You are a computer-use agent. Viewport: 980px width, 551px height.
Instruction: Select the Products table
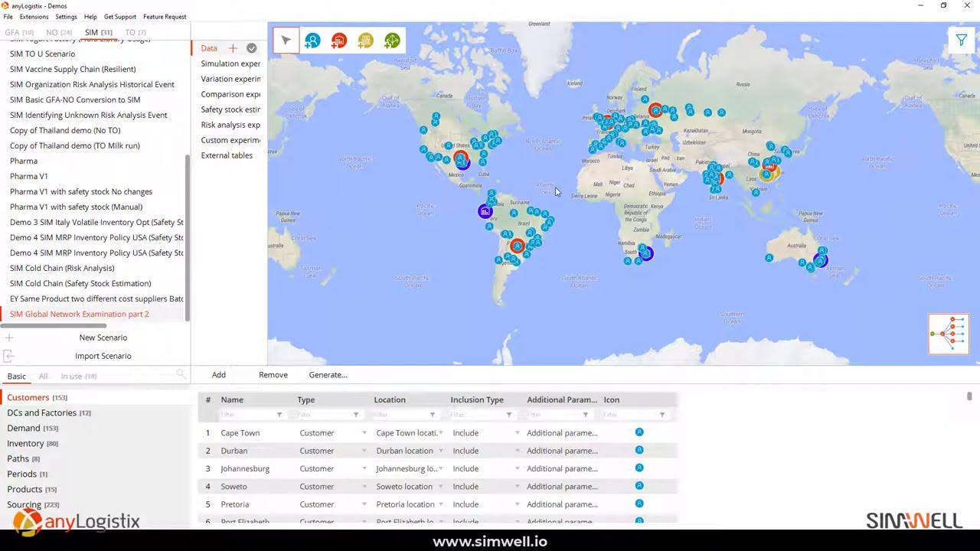31,490
